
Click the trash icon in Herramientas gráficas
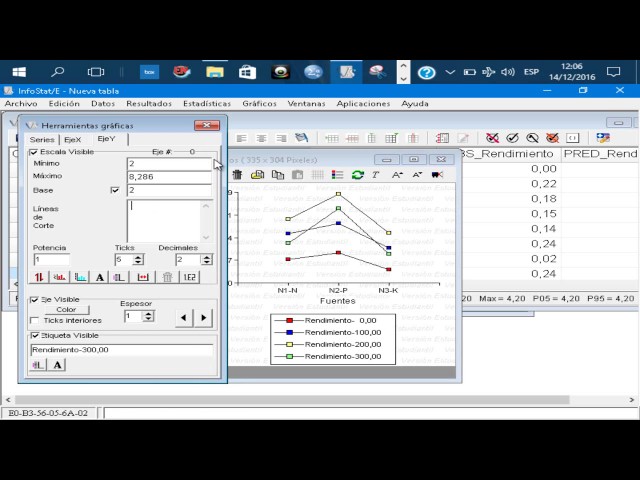[167, 277]
